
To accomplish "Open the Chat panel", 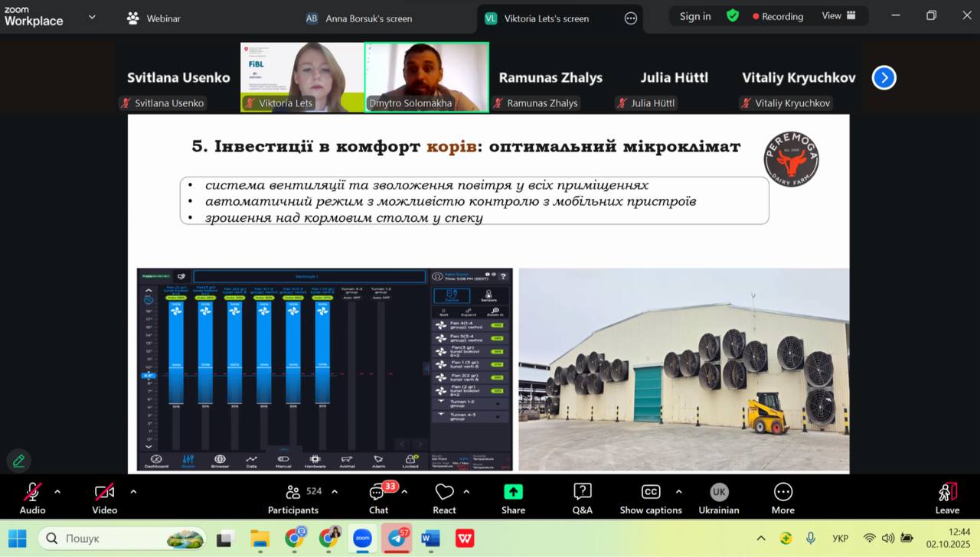I will [x=378, y=498].
